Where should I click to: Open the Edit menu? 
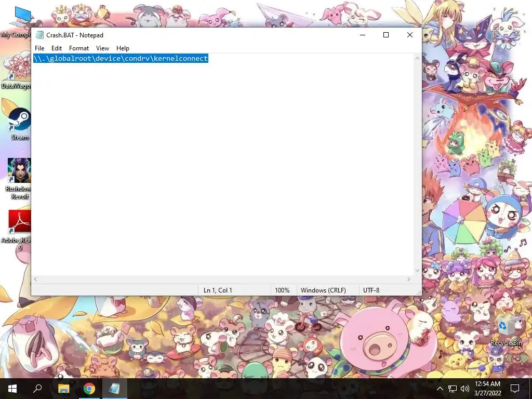point(56,48)
